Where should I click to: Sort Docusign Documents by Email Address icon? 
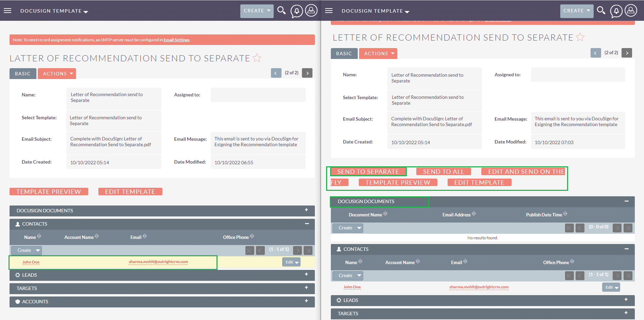click(474, 214)
